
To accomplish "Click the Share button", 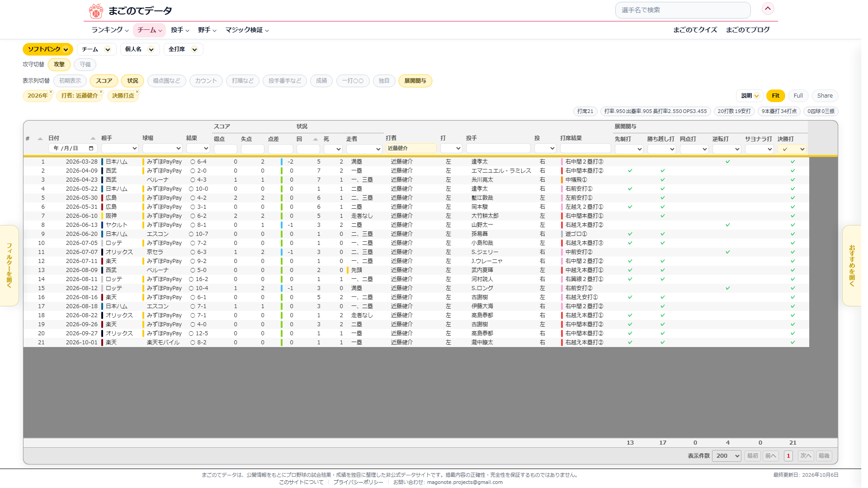I will (x=825, y=96).
